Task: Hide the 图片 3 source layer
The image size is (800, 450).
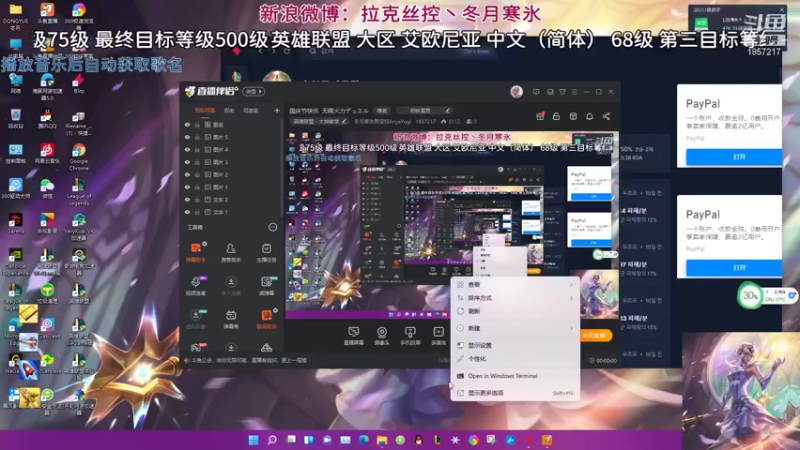Action: (187, 162)
